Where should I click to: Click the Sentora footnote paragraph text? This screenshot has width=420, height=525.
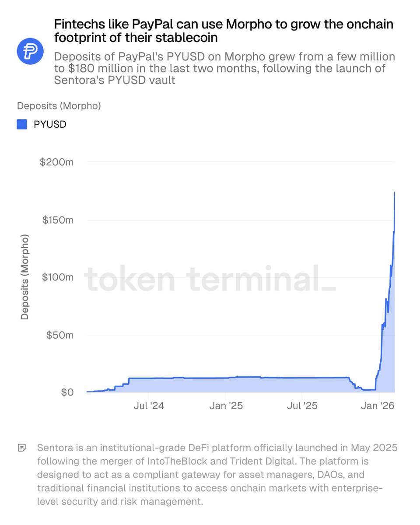coord(217,475)
